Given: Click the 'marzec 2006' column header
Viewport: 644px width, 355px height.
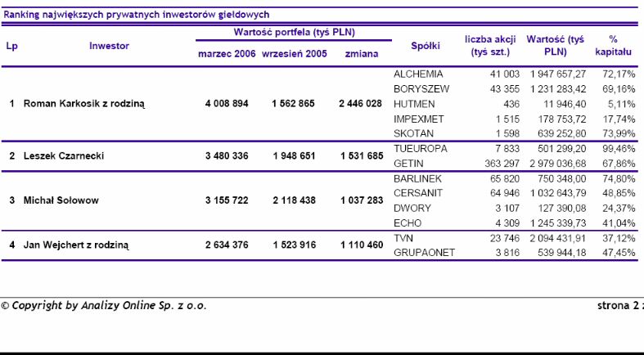Looking at the screenshot, I should tap(227, 53).
